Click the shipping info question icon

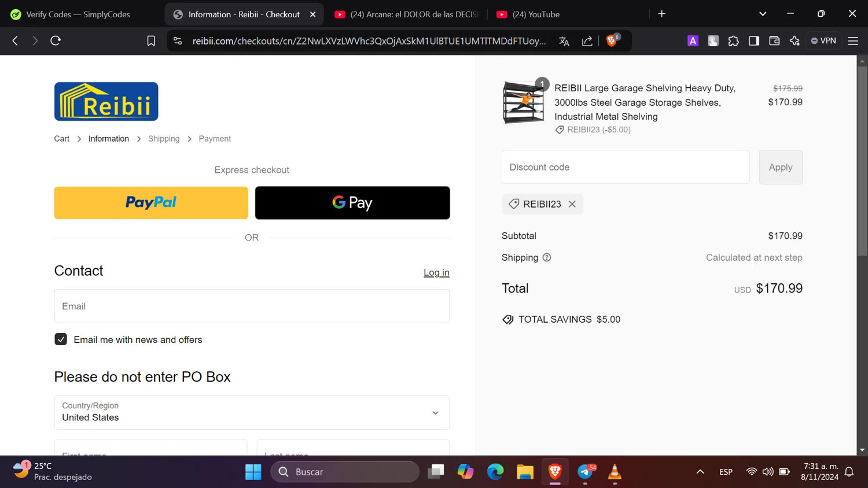tap(547, 257)
